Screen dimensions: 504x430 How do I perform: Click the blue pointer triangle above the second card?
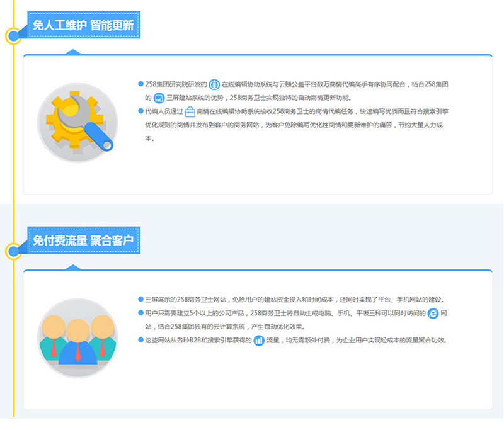pos(74,267)
